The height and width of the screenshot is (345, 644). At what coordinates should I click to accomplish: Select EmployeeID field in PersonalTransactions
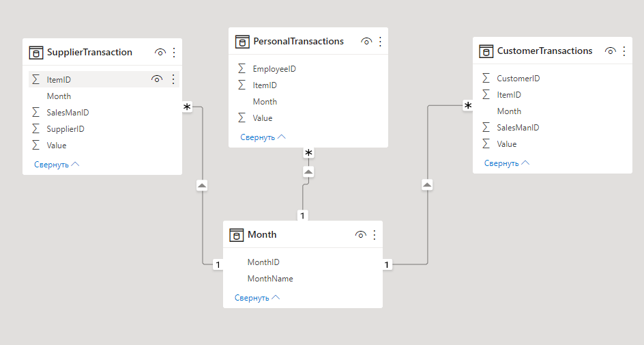[274, 69]
